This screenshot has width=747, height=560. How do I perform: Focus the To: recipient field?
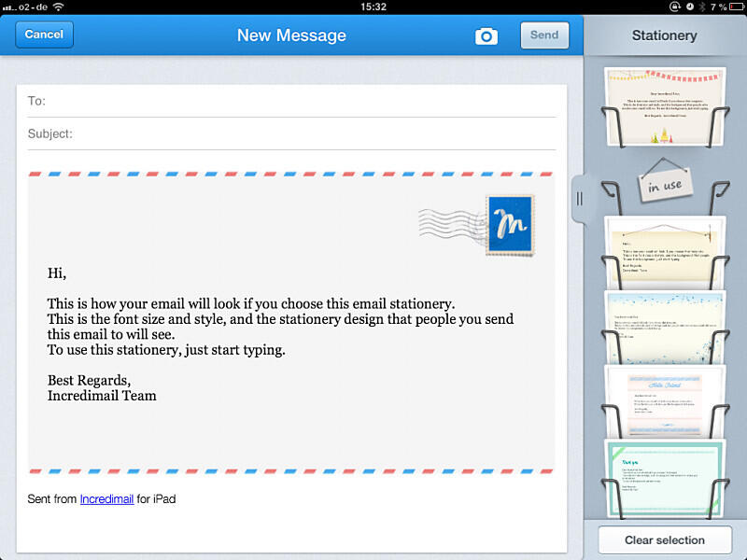tap(291, 101)
